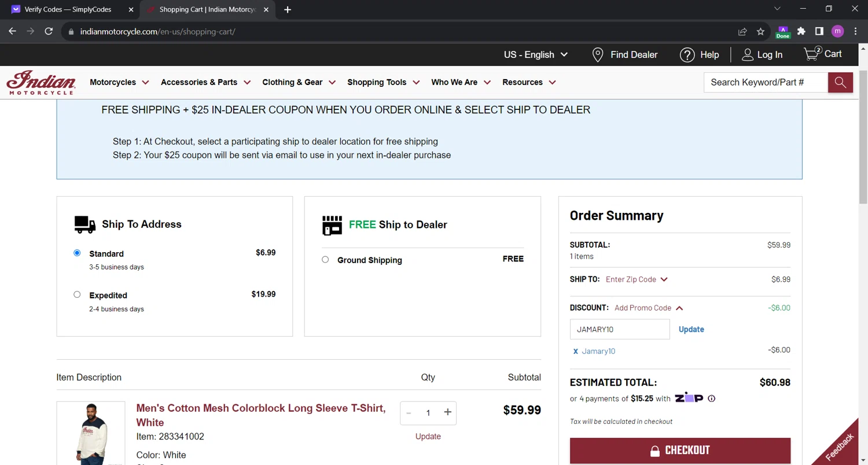Image resolution: width=868 pixels, height=465 pixels.
Task: Expand Shopping Tools menu
Action: point(383,82)
